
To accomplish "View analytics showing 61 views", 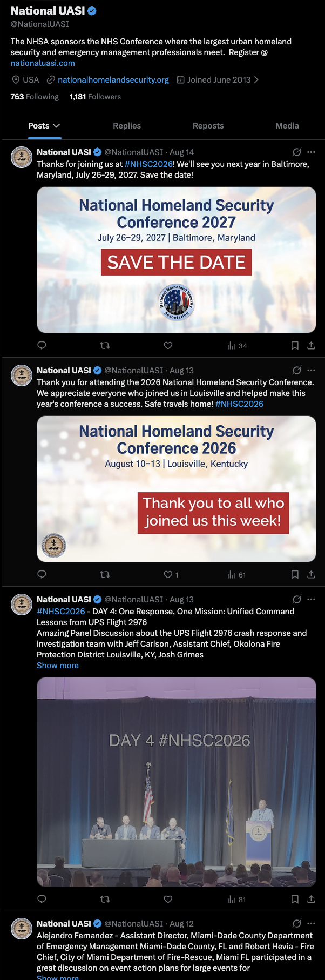I will pos(236,575).
